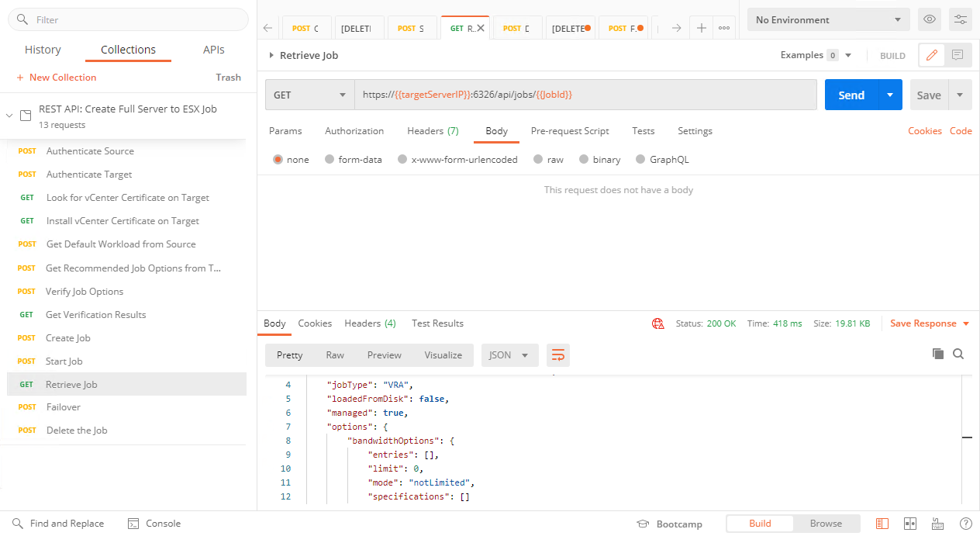This screenshot has width=980, height=536.
Task: Click the collection folder icon
Action: [26, 116]
